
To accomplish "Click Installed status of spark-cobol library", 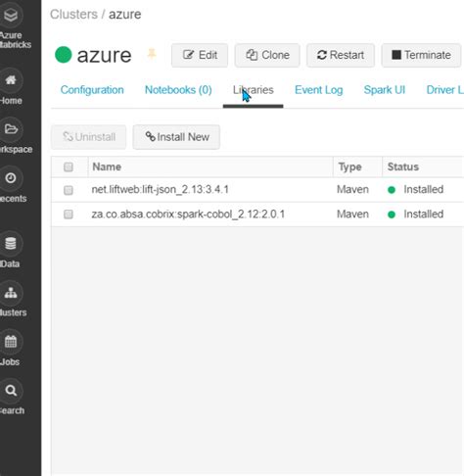I will (x=424, y=214).
